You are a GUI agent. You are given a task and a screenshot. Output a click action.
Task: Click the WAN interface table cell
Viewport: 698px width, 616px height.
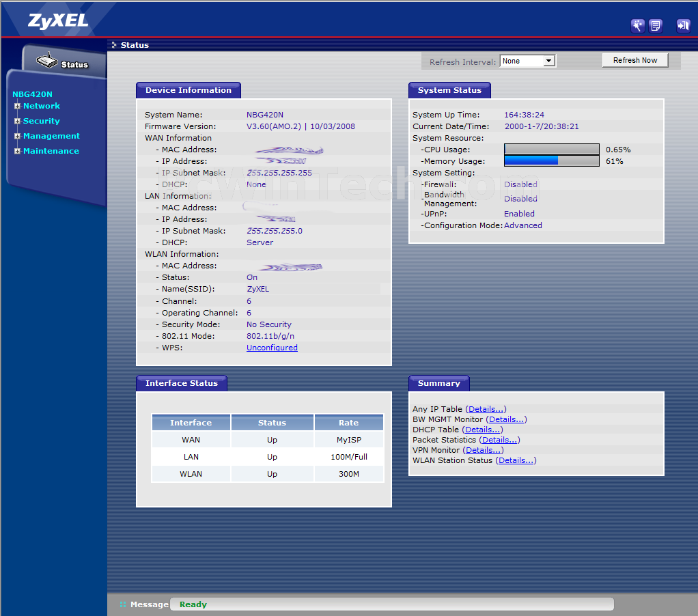(191, 440)
